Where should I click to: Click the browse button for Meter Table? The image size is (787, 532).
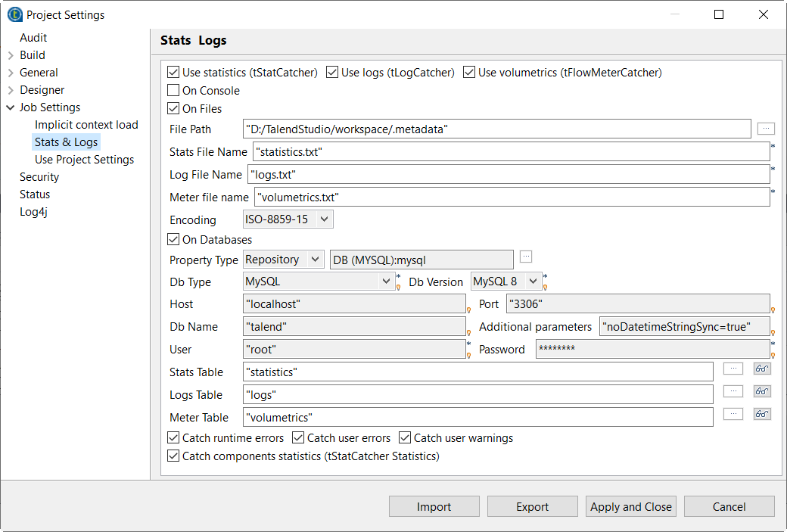(733, 414)
